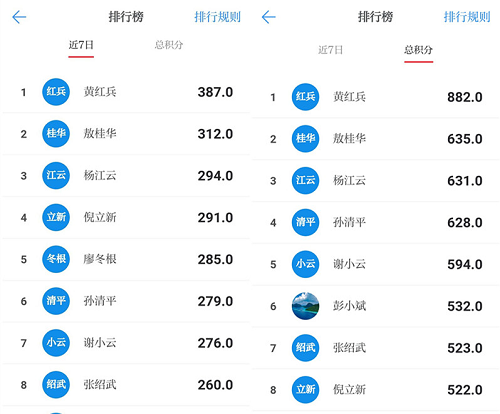Screen dimensions: 500x414
Task: Open 排行规则 link in right panel
Action: coord(467,17)
